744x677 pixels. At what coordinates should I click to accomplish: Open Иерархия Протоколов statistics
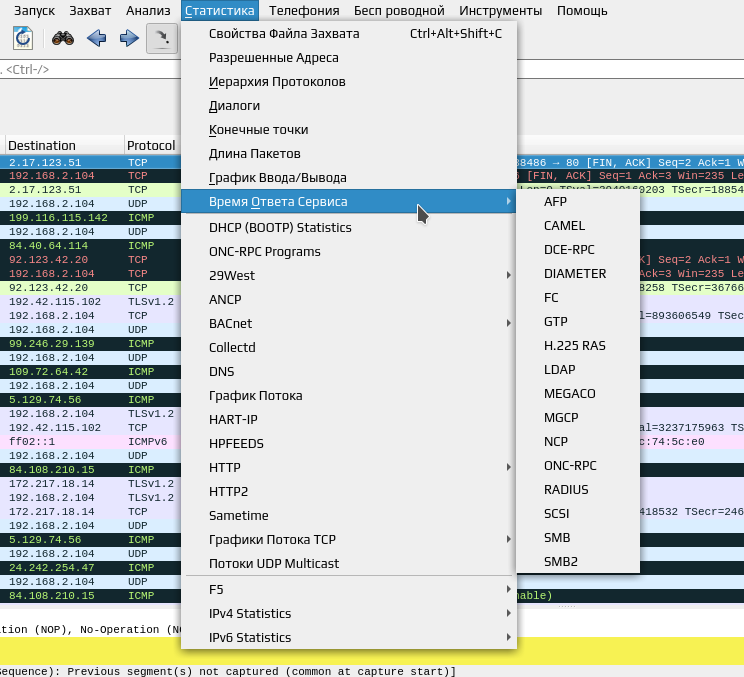[x=349, y=82]
